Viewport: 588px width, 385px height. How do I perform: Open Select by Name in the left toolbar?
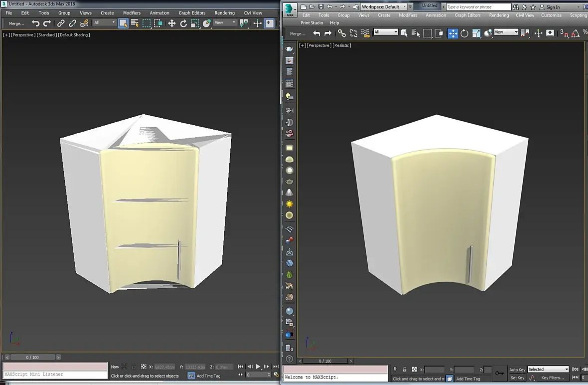click(x=135, y=23)
